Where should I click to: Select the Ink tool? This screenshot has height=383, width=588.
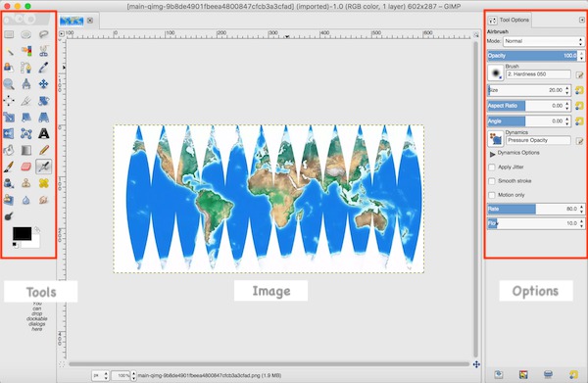coord(9,183)
